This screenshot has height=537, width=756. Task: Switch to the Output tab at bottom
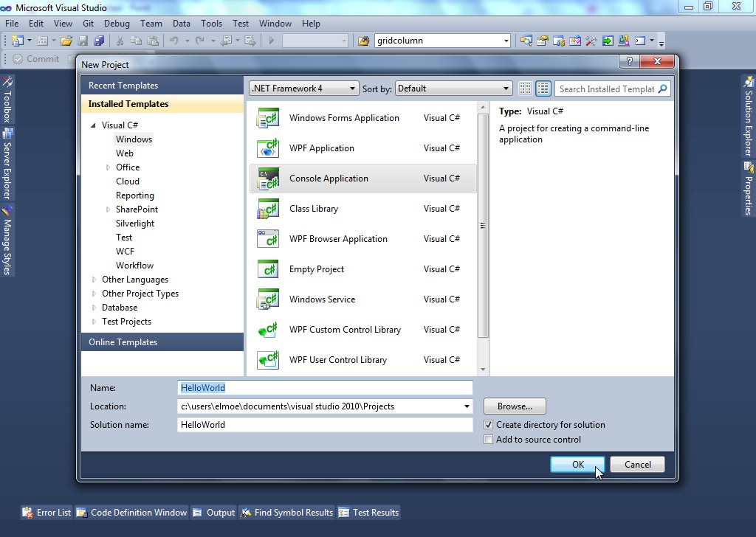(213, 512)
